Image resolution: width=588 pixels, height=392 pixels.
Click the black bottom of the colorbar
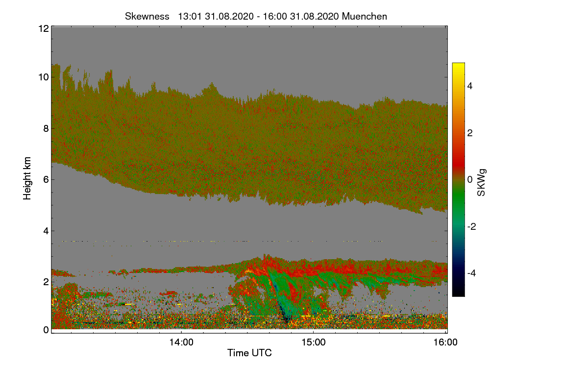coord(458,291)
